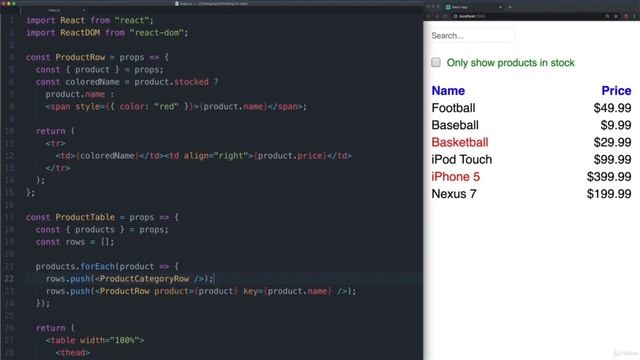The image size is (640, 360).
Task: Click 'ProductTable' in the const declaration line
Action: 85,217
